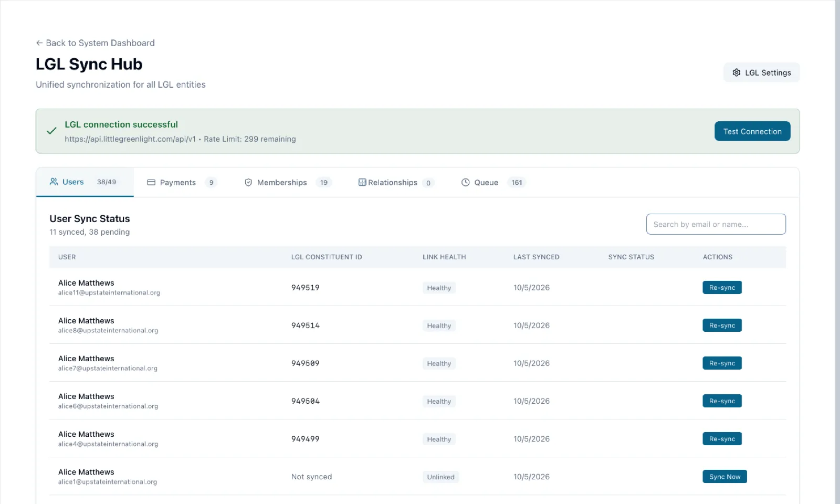
Task: Click the Relationships tab icon
Action: tap(362, 182)
